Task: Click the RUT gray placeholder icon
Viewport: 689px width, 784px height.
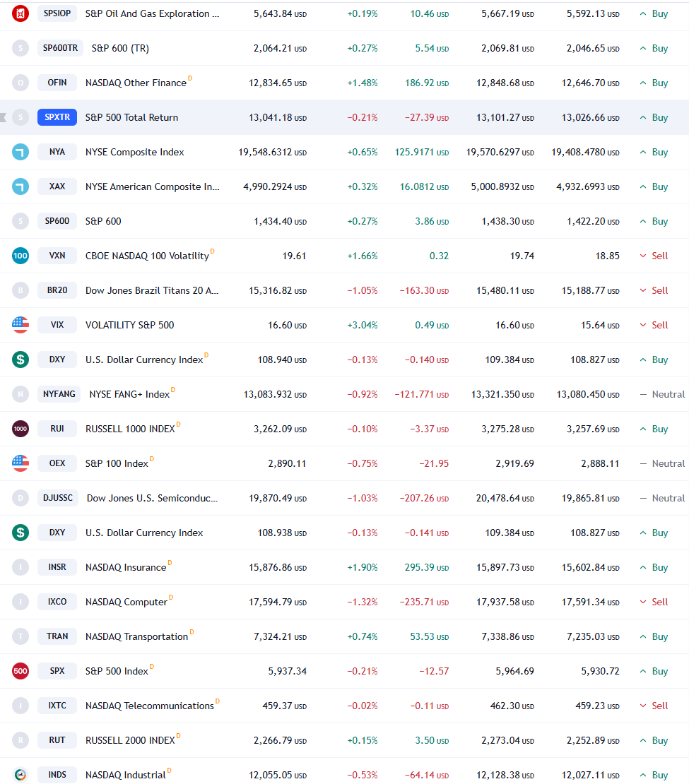Action: 20,740
